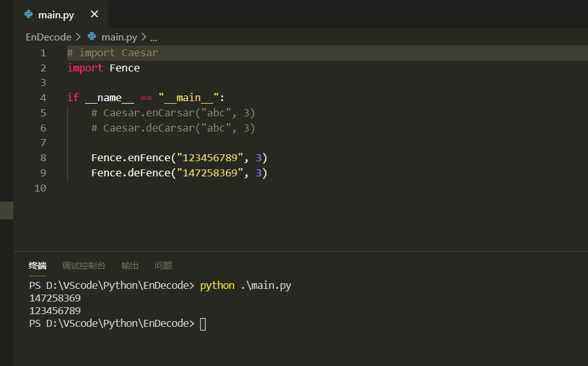Click the "123456789" string on line 8
Viewport: 588px width, 366px height.
click(x=210, y=157)
